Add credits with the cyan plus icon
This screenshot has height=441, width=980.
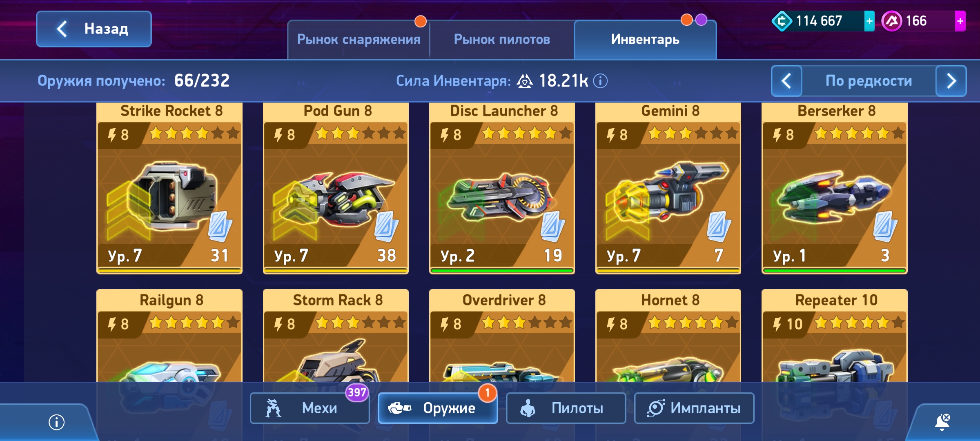[x=869, y=21]
